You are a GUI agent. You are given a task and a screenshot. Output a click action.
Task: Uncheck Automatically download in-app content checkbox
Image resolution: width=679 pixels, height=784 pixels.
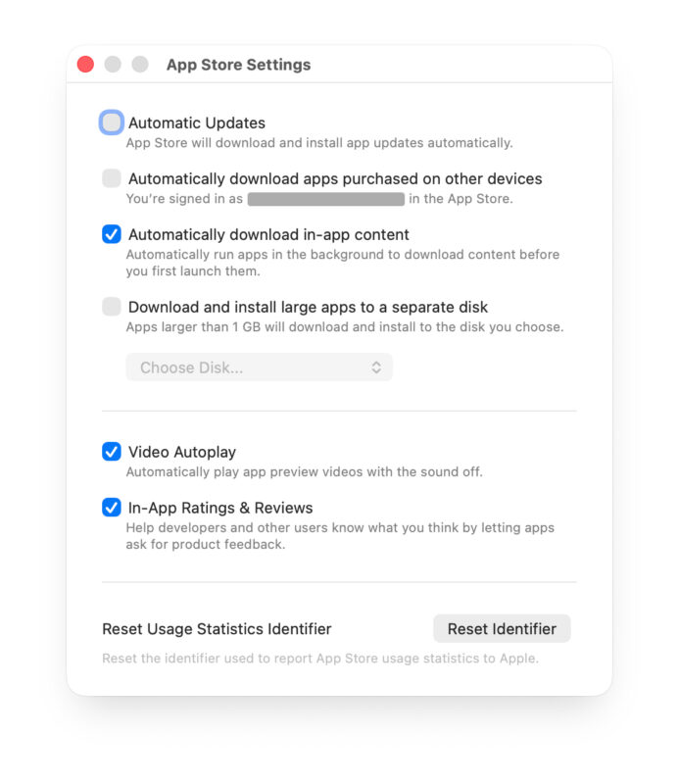(112, 234)
